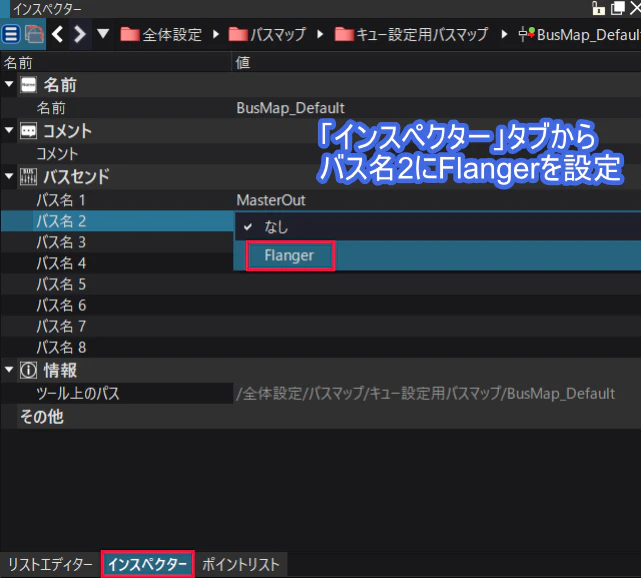The height and width of the screenshot is (578, 641).
Task: Switch to the ポイントリスト tab
Action: [241, 565]
